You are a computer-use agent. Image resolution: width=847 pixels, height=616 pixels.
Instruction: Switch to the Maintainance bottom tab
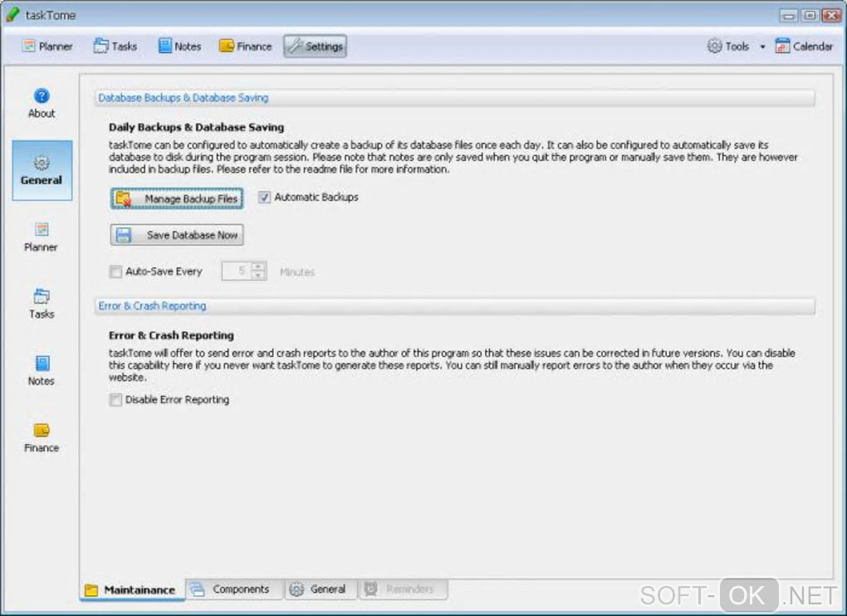tap(131, 589)
